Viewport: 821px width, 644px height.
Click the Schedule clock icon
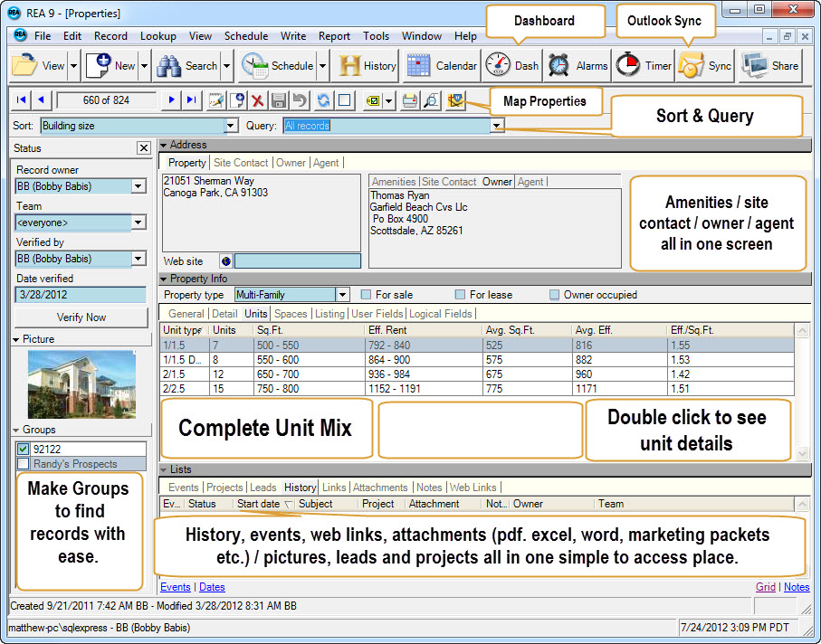[255, 66]
